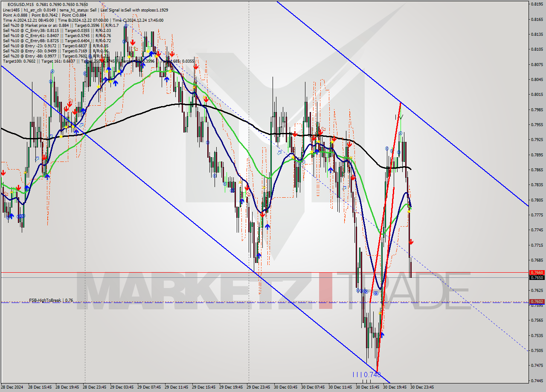Click the '29 Dec 19:45' time label
Viewport: 546px width, 392px height.
point(231,387)
